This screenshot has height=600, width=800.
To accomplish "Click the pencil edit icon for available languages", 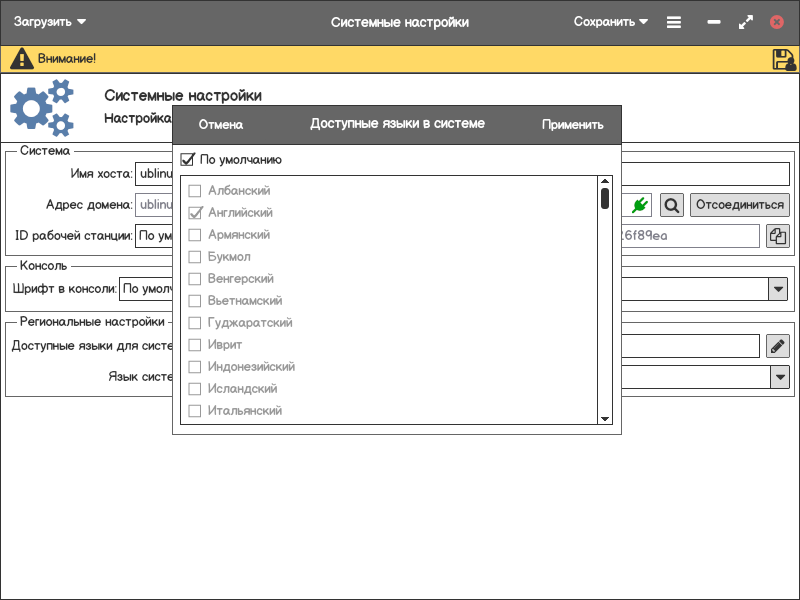I will pos(777,346).
